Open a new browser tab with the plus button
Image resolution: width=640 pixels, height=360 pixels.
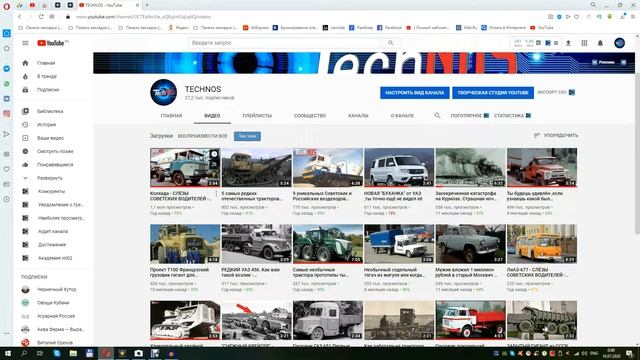point(147,5)
